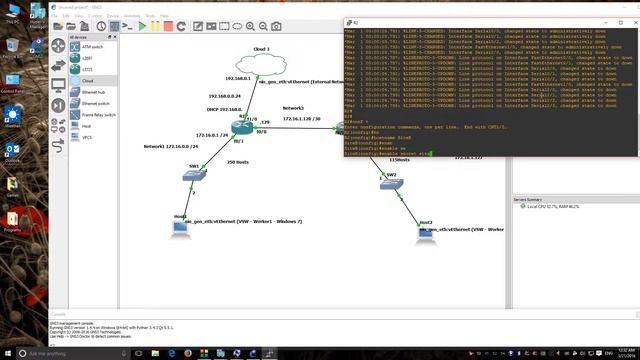Select the Cloud 1 node on canvas
The width and height of the screenshot is (640, 360).
coord(261,64)
